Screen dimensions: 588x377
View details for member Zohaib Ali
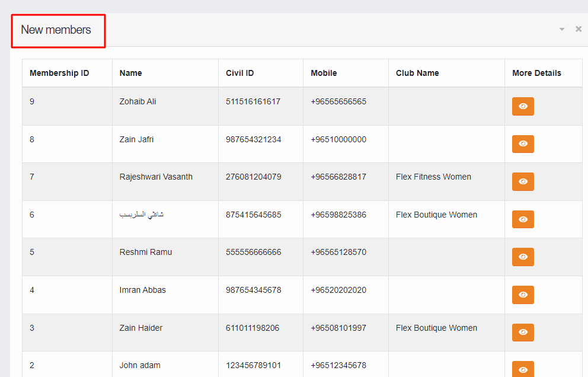click(523, 106)
